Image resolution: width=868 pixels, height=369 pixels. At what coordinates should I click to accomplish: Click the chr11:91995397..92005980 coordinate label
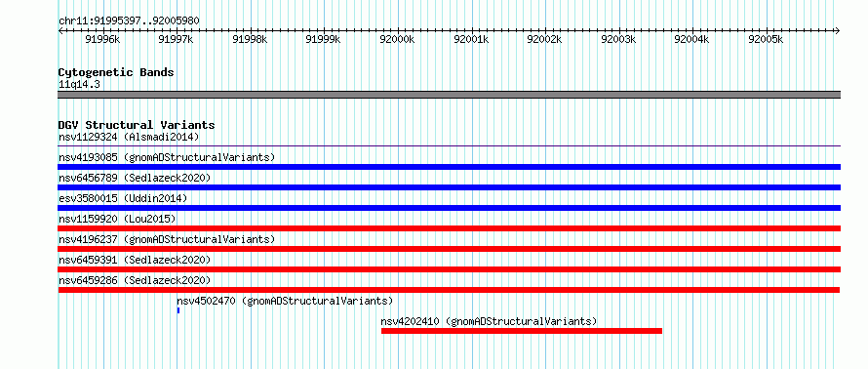[x=129, y=20]
